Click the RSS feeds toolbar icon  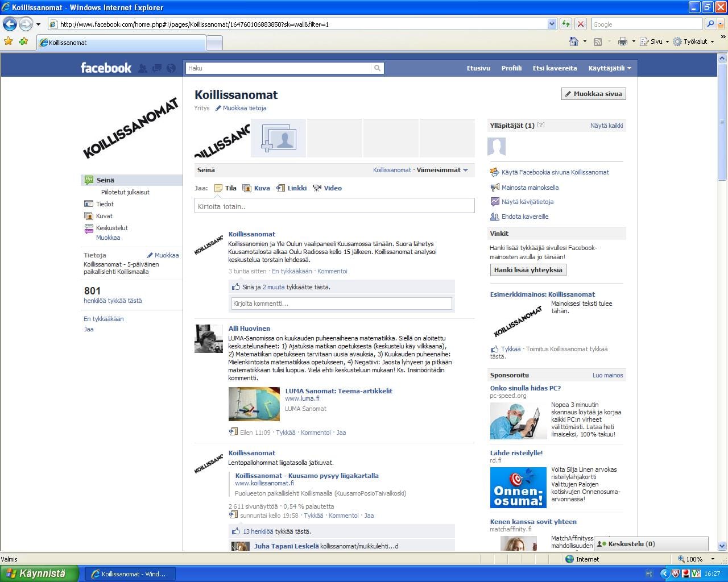[598, 41]
